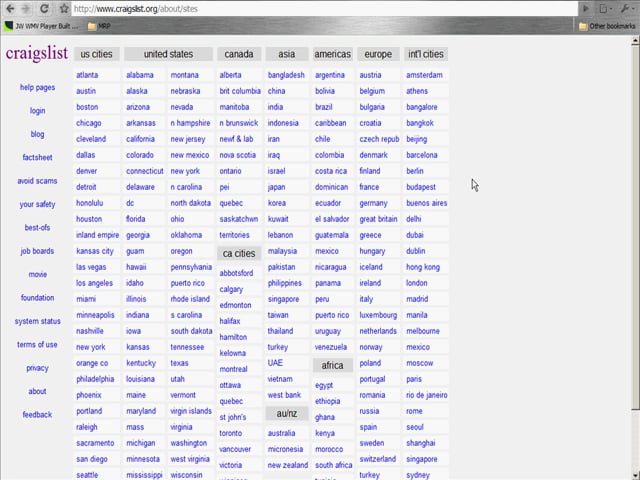Open terms of use link
Screen dimensions: 640x480
click(x=37, y=344)
